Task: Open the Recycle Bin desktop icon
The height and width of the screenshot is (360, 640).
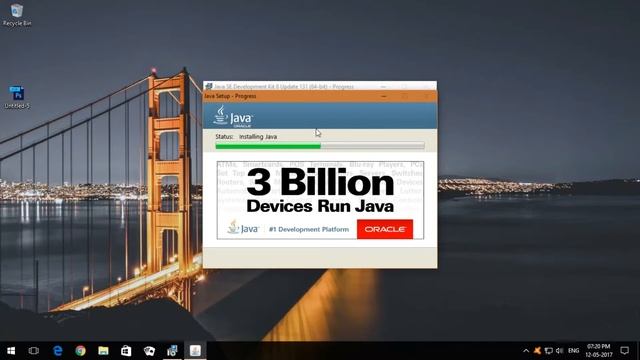Action: click(x=17, y=15)
